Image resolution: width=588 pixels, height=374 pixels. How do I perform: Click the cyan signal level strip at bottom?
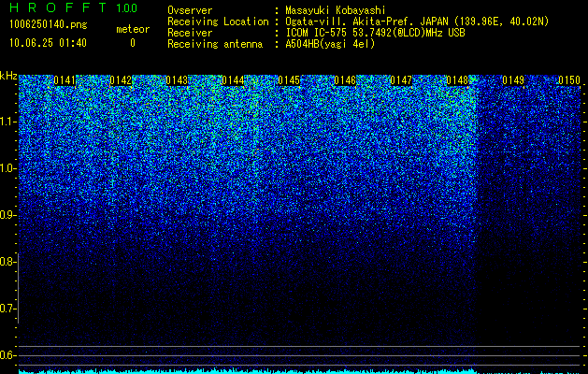click(x=300, y=372)
